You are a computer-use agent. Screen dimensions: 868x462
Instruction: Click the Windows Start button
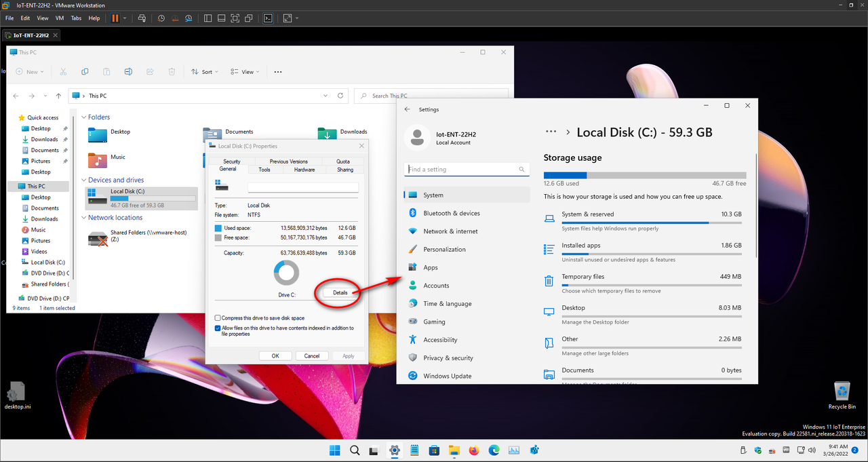point(334,450)
